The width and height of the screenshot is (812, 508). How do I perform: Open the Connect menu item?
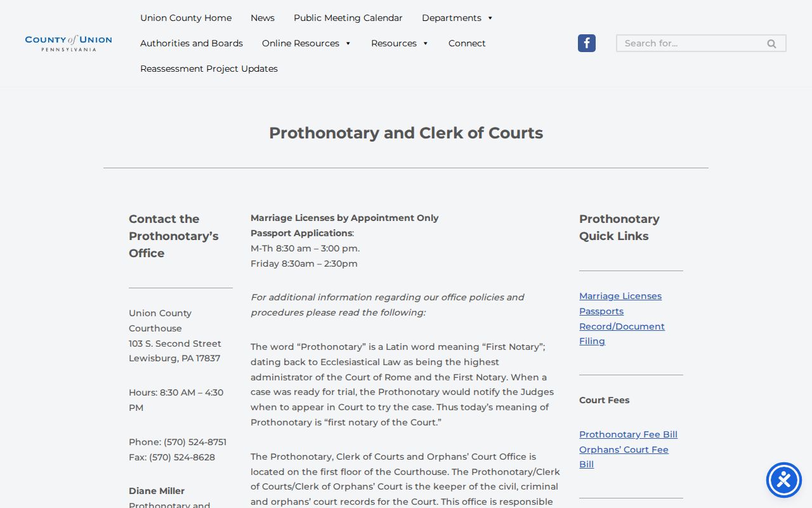click(467, 43)
